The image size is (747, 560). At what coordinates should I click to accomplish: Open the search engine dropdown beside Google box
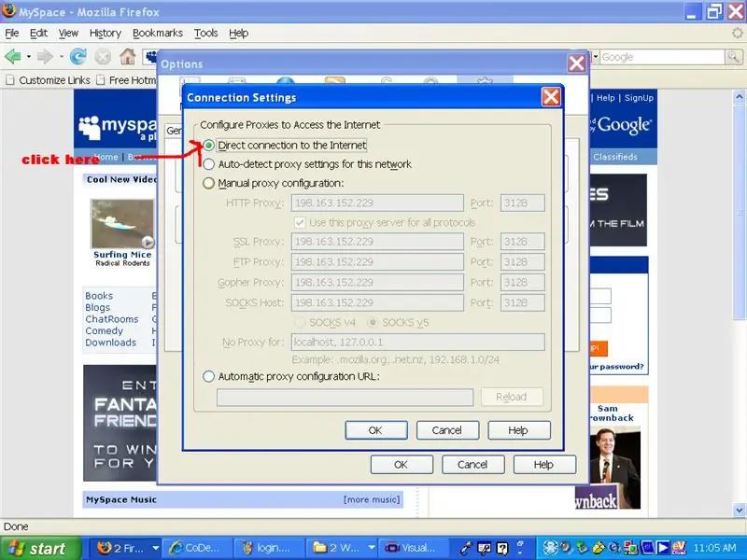[x=595, y=57]
